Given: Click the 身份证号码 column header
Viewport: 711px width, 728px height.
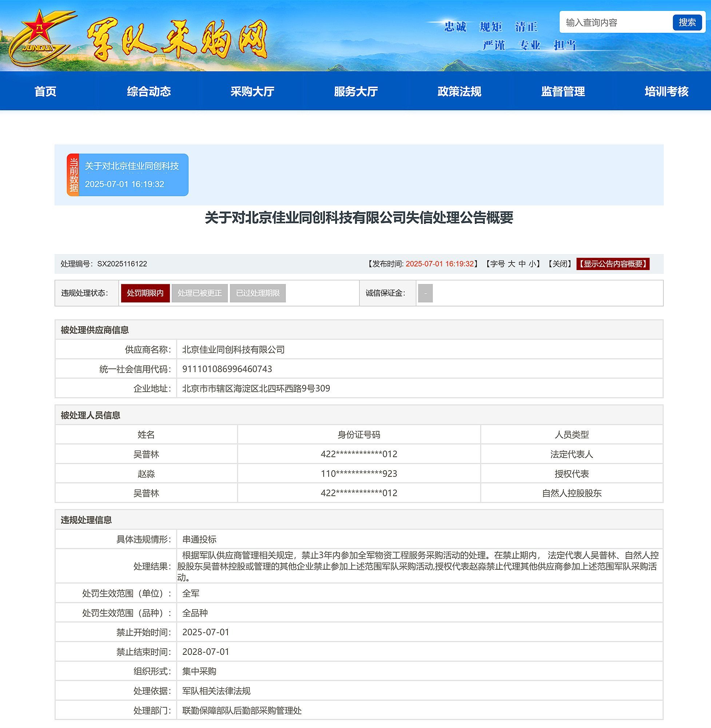Looking at the screenshot, I should pos(359,435).
